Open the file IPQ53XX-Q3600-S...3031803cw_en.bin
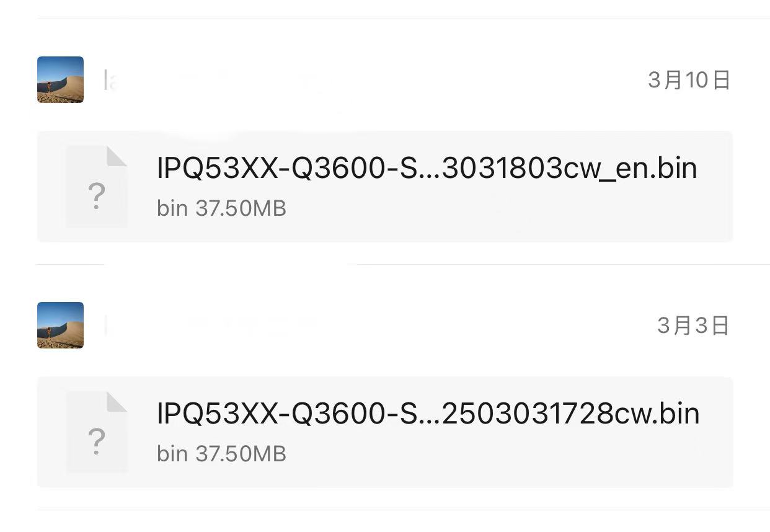 427,168
